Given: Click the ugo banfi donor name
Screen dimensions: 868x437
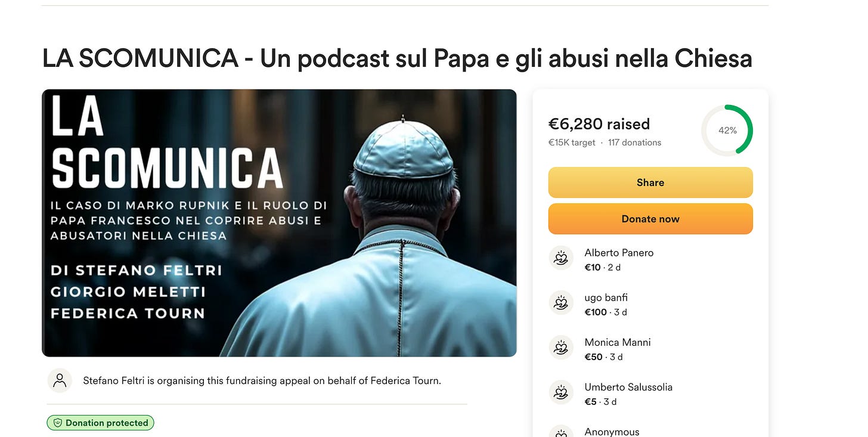Looking at the screenshot, I should click(x=606, y=297).
